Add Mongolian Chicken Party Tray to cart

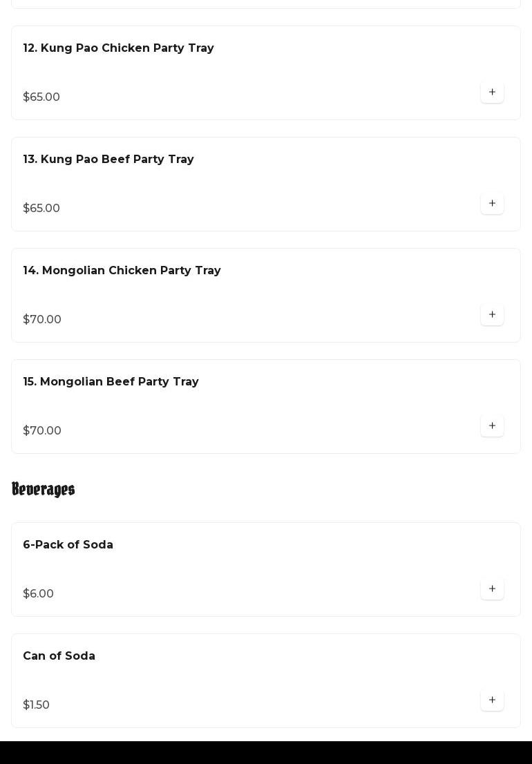pyautogui.click(x=492, y=315)
